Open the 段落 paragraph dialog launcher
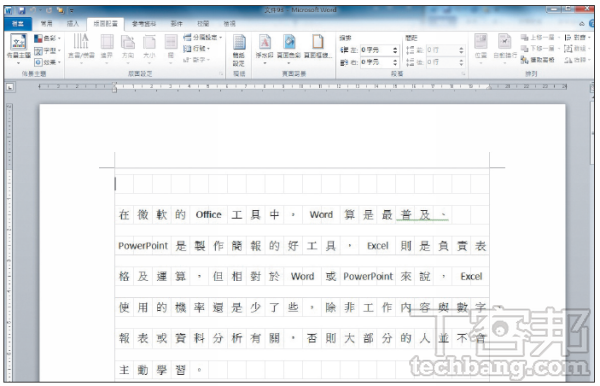Image resolution: width=600 pixels, height=386 pixels. tap(463, 73)
